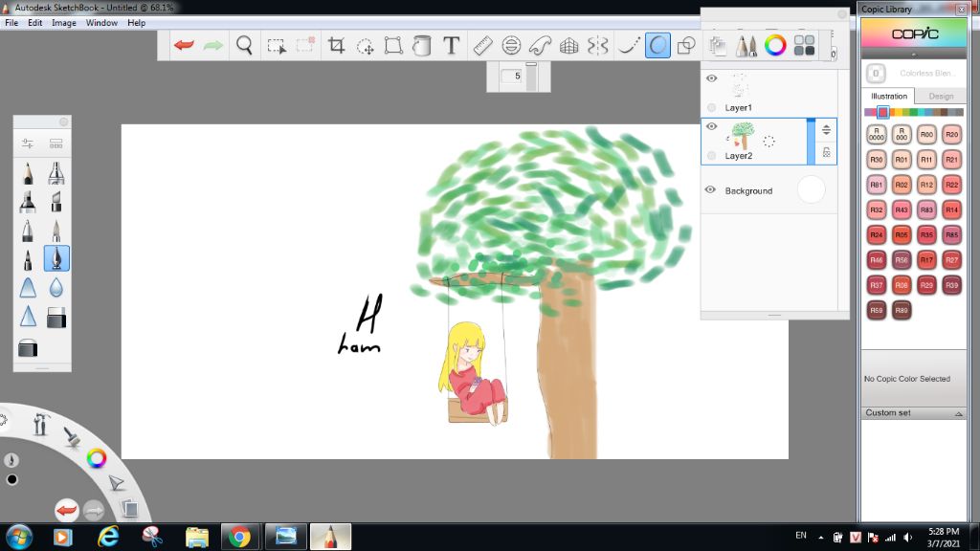Image resolution: width=980 pixels, height=551 pixels.
Task: Open the Brush Library icon in palette
Action: (x=56, y=143)
